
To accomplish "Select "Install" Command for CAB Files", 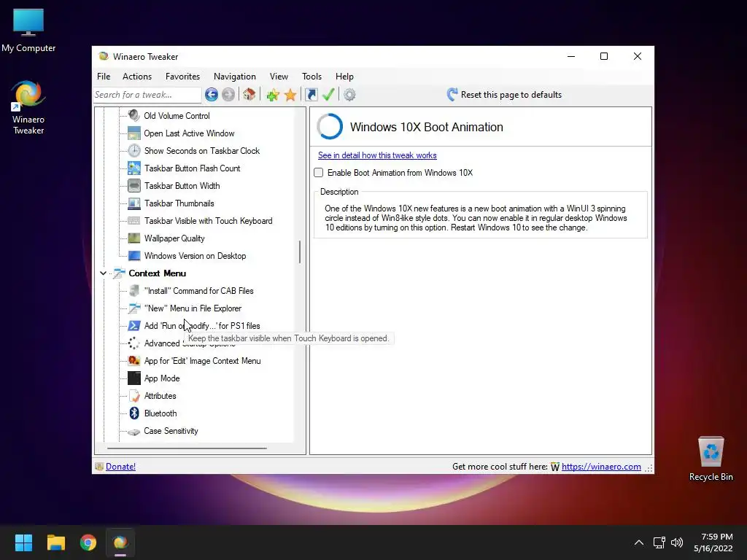I will [x=198, y=291].
